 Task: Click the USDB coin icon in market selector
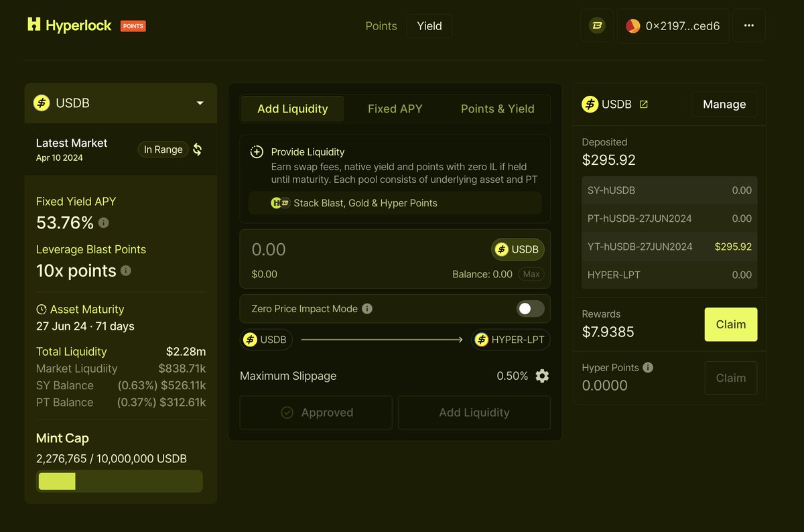(42, 103)
